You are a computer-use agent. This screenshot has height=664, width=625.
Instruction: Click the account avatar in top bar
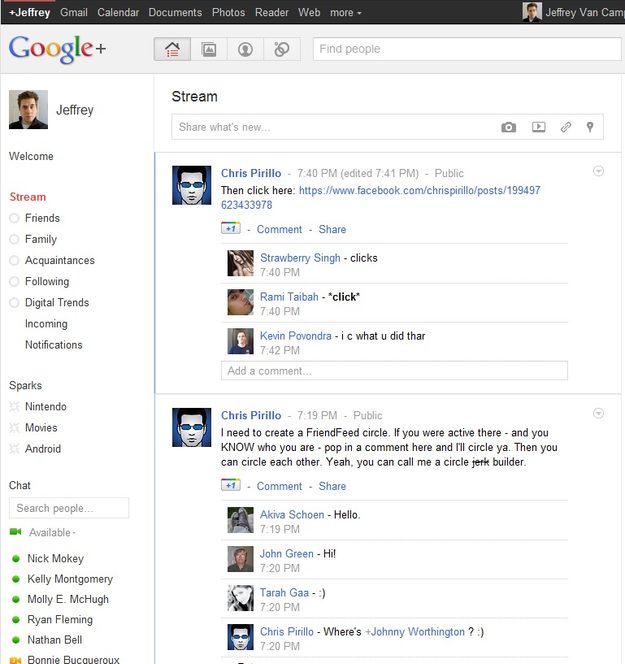532,12
